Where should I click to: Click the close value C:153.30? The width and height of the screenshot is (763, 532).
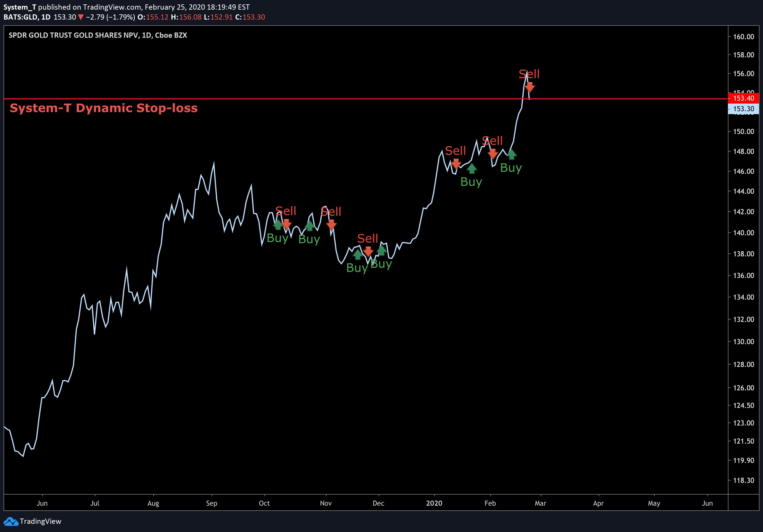[250, 17]
